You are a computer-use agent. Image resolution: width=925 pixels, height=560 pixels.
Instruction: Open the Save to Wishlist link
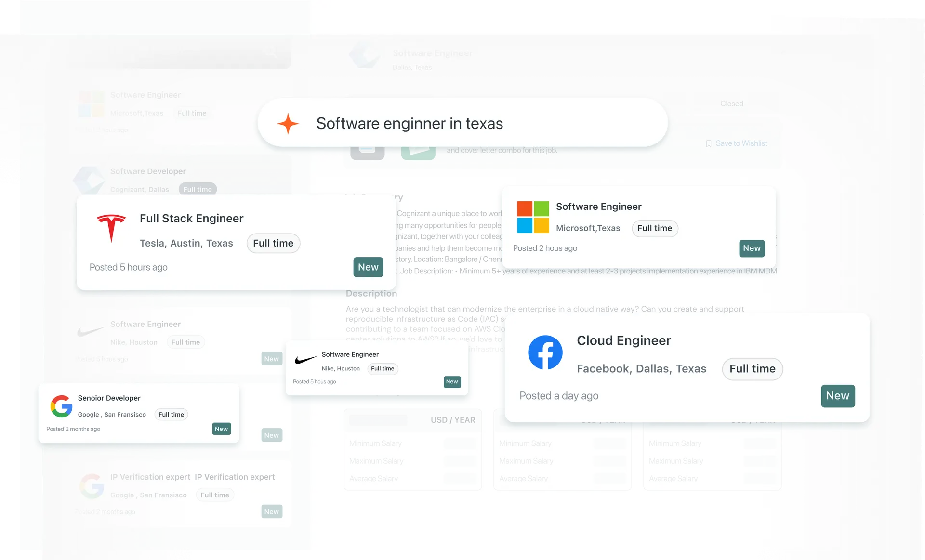pyautogui.click(x=741, y=143)
